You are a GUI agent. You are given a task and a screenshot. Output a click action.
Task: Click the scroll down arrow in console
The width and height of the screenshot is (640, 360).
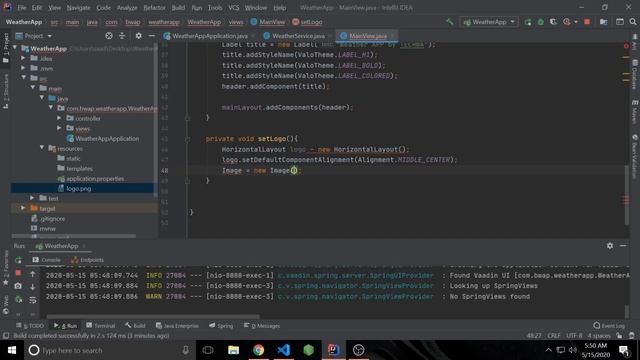[x=33, y=287]
